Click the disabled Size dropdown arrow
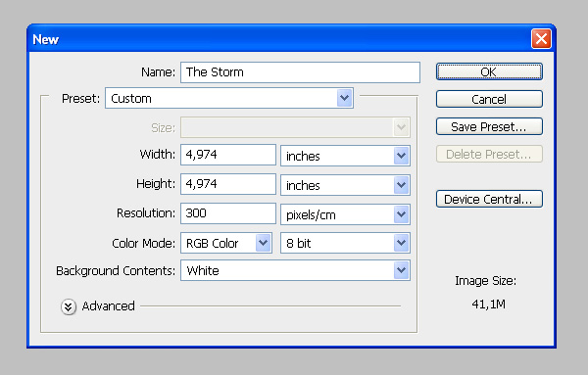The height and width of the screenshot is (375, 588). click(401, 127)
